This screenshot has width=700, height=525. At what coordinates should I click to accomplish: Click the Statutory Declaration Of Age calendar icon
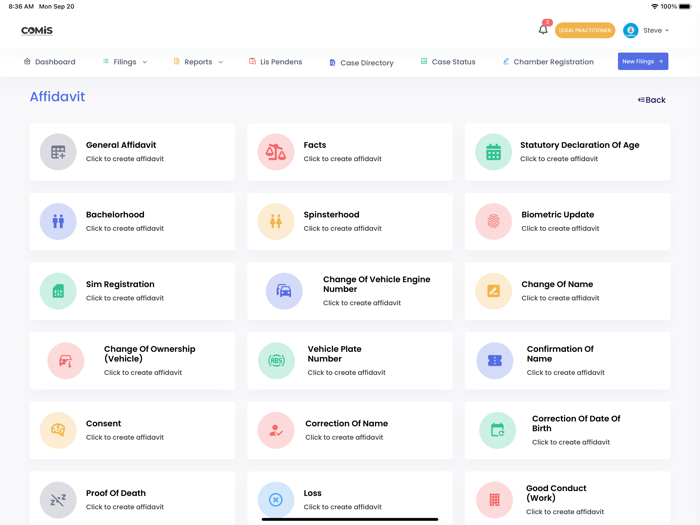click(493, 152)
